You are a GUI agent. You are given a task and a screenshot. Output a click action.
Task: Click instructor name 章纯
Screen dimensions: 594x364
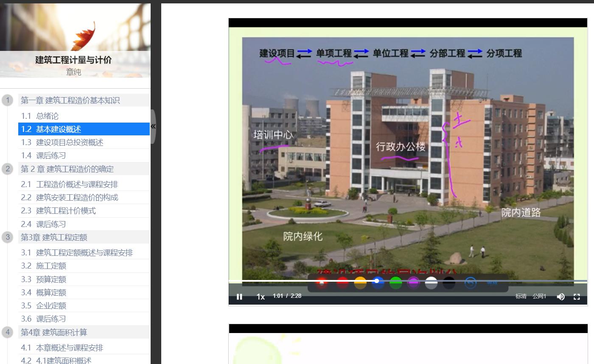click(73, 72)
